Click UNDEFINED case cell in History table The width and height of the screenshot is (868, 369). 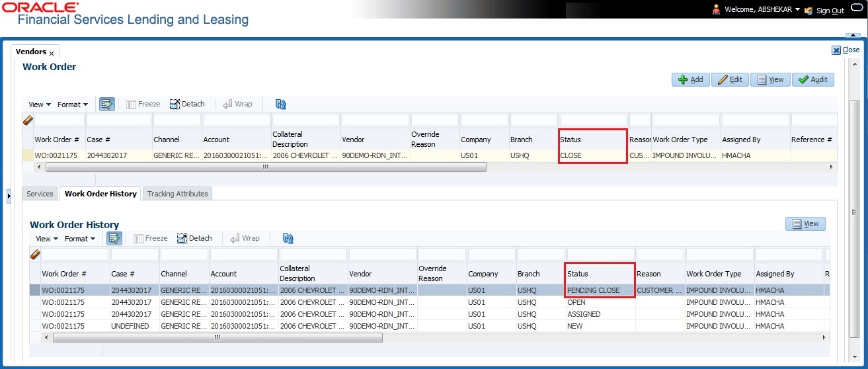pyautogui.click(x=134, y=326)
